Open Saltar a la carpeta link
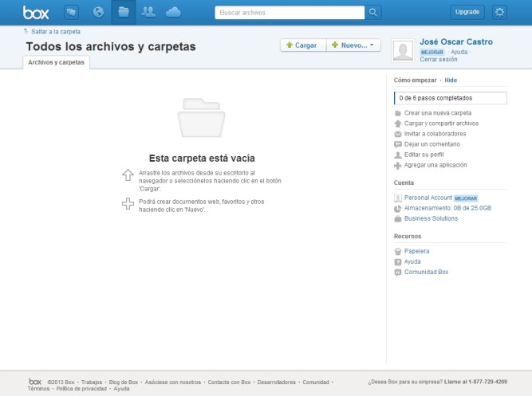532x396 pixels. click(55, 31)
